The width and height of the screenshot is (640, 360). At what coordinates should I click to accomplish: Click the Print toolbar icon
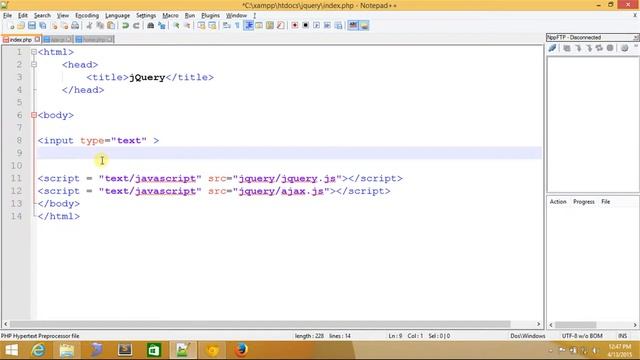75,26
